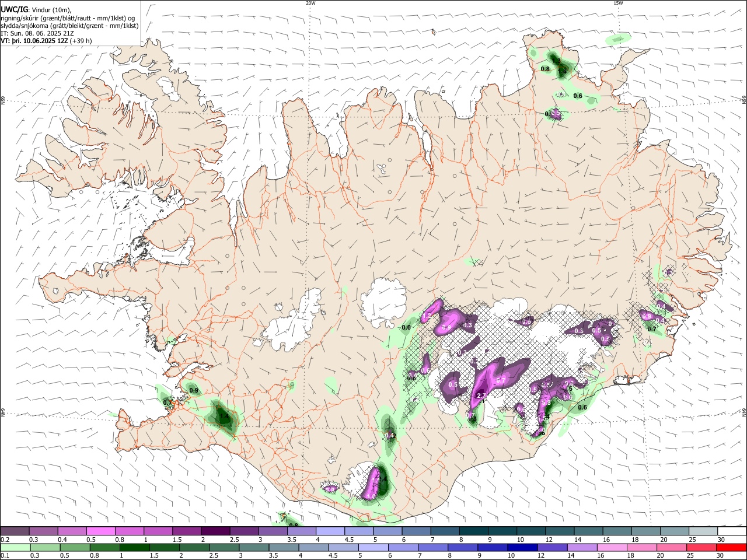The width and height of the screenshot is (747, 560).
Task: Click the 'UWC/IG: Vindur (10m)' title line
Action: pyautogui.click(x=36, y=9)
